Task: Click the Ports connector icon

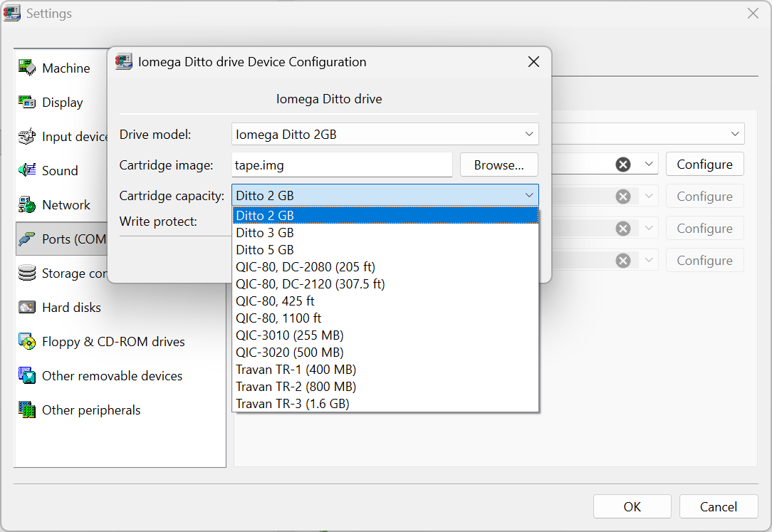Action: click(27, 239)
